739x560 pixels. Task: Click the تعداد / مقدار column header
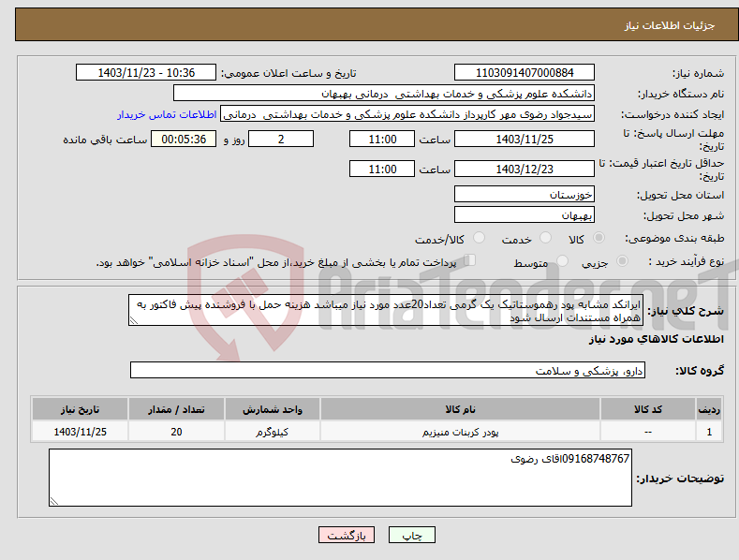(176, 409)
